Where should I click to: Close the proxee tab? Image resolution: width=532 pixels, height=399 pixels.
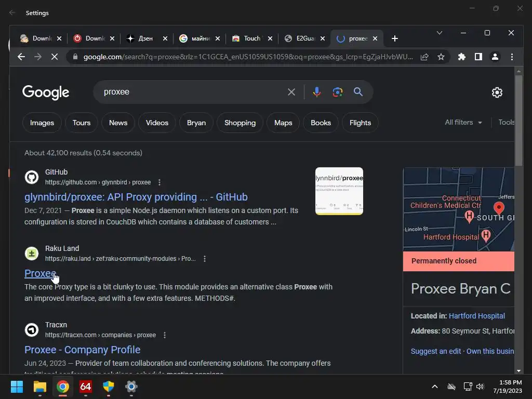click(375, 38)
